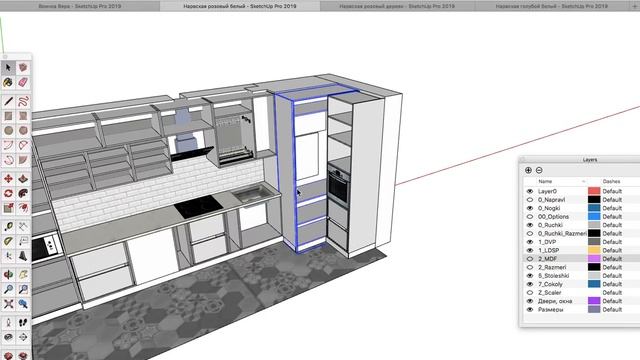Choose the Position Camera tool
Viewport: 640px width, 360px height.
coord(8,322)
